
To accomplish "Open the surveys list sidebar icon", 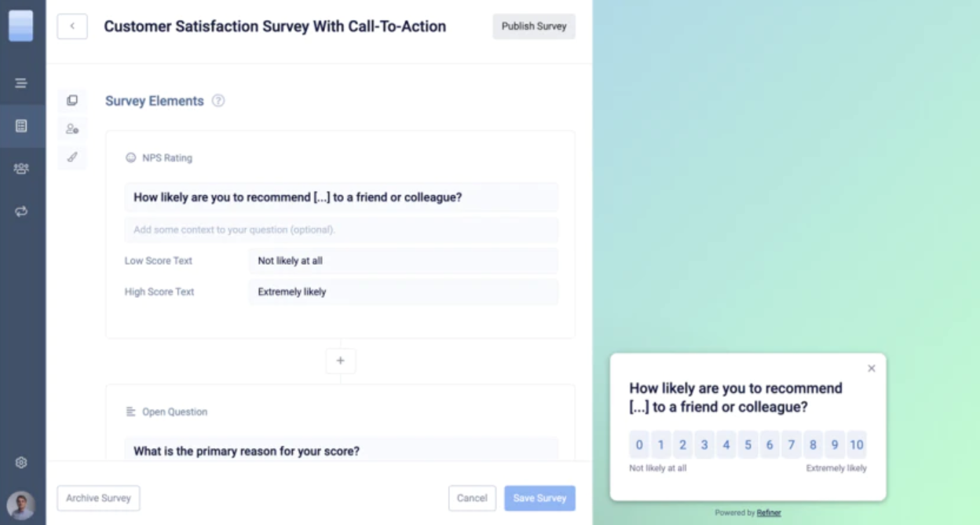I will (21, 126).
